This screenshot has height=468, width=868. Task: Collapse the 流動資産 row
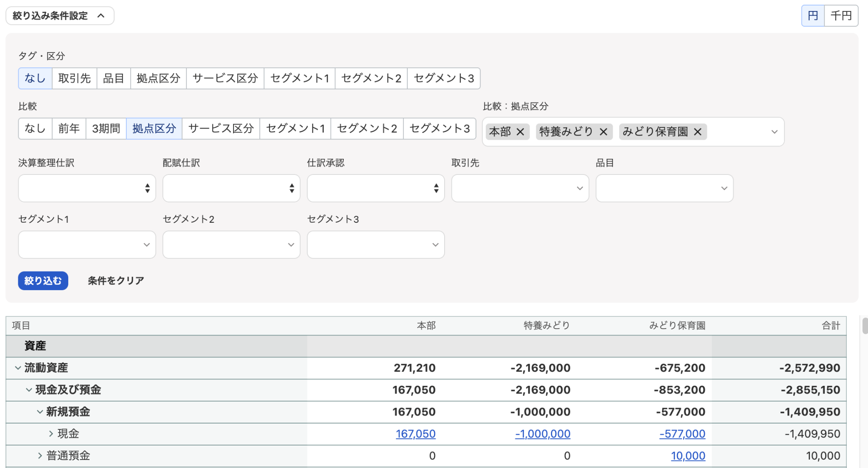coord(18,368)
